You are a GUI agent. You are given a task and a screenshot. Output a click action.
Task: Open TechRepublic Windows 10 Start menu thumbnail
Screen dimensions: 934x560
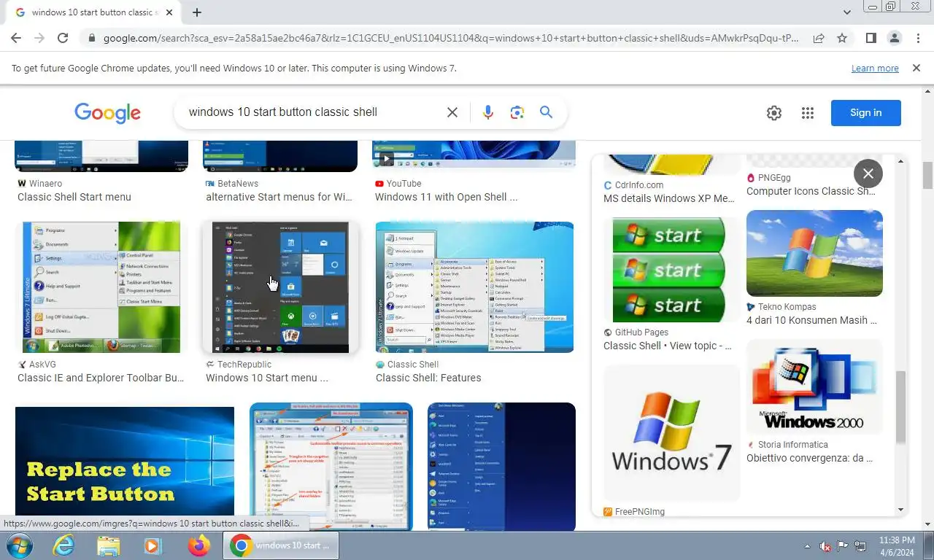pos(280,287)
